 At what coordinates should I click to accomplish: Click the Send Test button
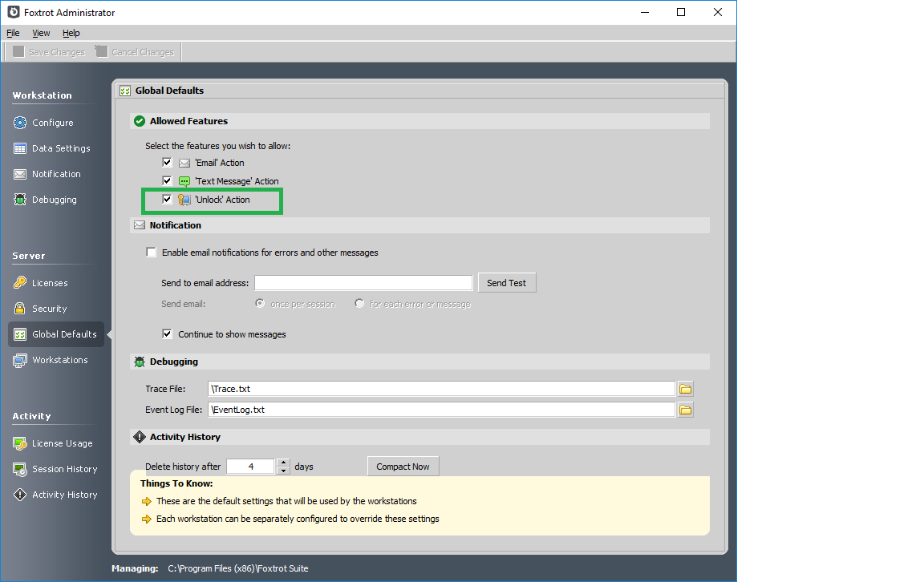point(507,283)
